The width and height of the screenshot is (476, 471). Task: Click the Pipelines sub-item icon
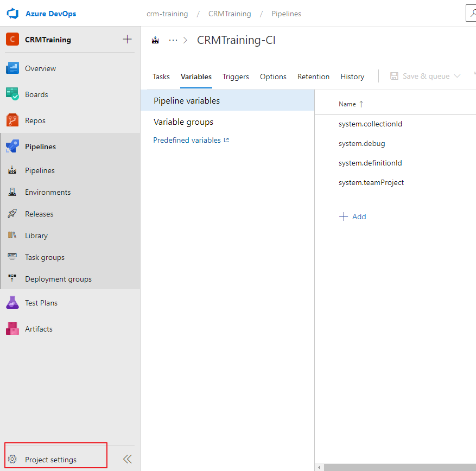(x=12, y=170)
